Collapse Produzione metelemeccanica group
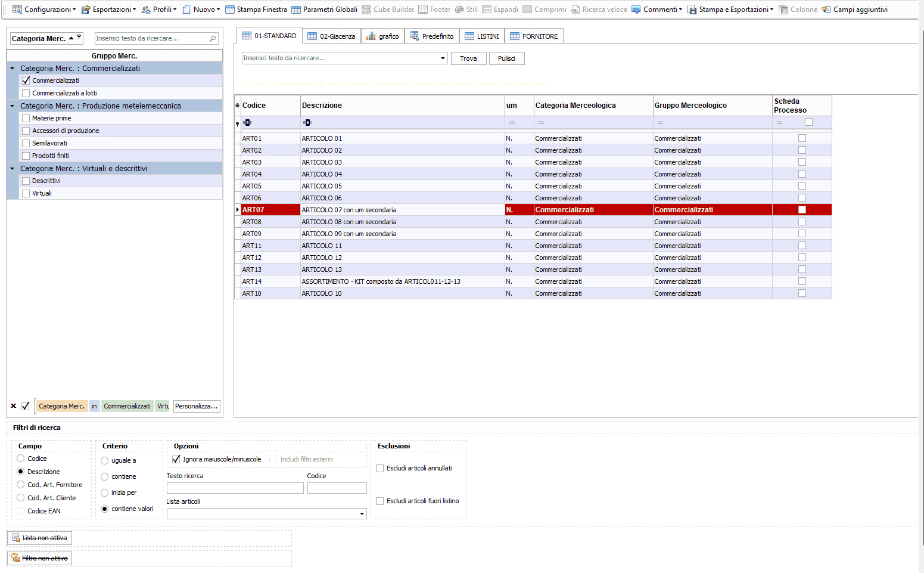Screen dimensions: 924x573 tap(12, 106)
